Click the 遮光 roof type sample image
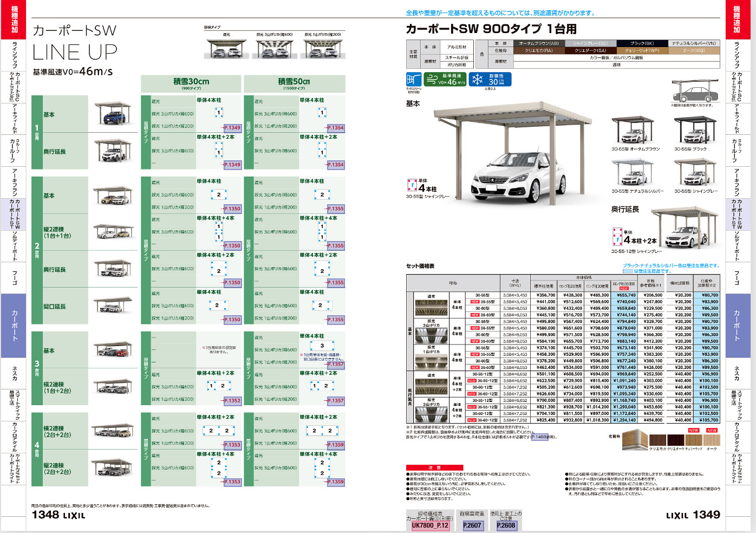The width and height of the screenshot is (756, 533). (x=226, y=48)
